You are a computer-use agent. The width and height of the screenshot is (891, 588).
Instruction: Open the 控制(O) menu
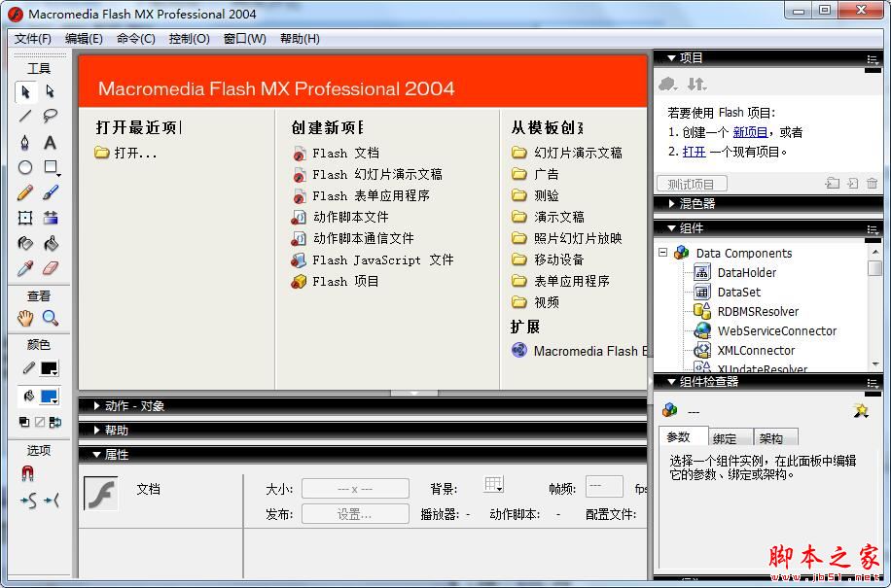pyautogui.click(x=190, y=39)
